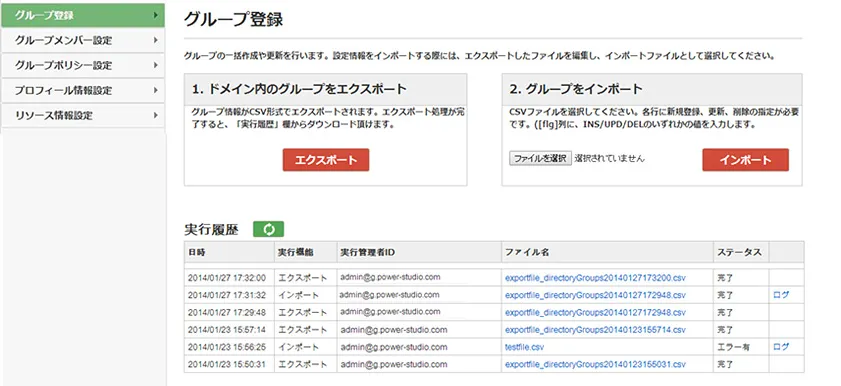This screenshot has width=841, height=386.
Task: Download exportfile_directoryGroups20140123155031.csv
Action: point(595,365)
